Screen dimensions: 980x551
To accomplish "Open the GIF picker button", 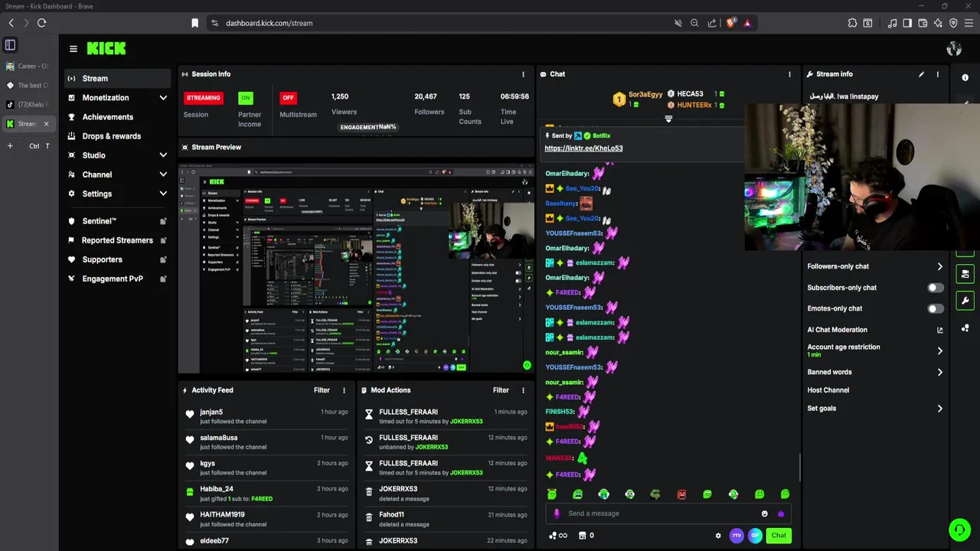I will [x=755, y=536].
